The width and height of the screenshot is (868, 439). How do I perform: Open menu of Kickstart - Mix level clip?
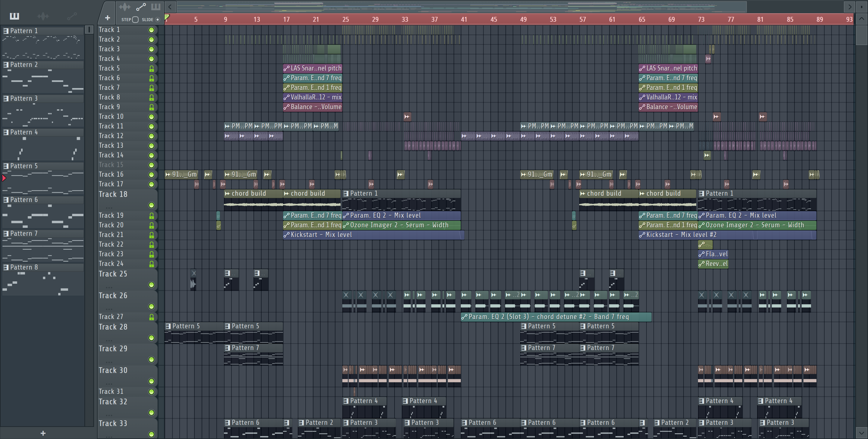click(286, 235)
